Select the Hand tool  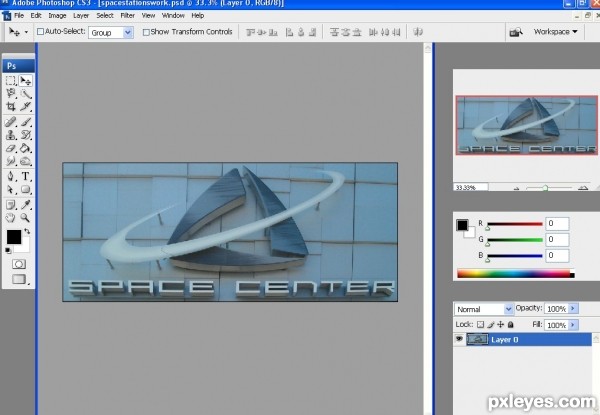[11, 218]
